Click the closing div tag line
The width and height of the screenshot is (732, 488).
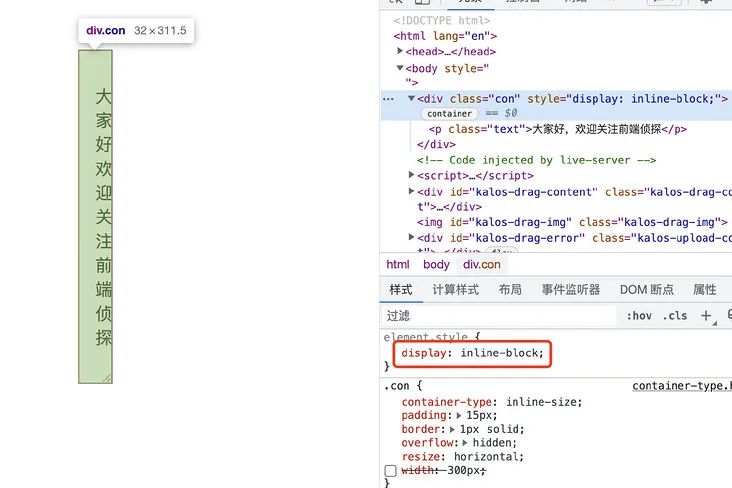[436, 144]
